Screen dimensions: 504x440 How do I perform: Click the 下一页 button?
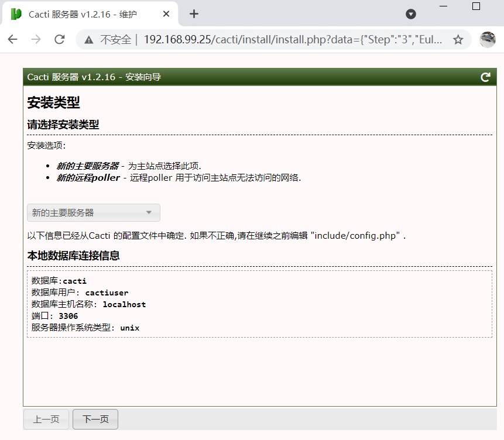click(x=95, y=419)
